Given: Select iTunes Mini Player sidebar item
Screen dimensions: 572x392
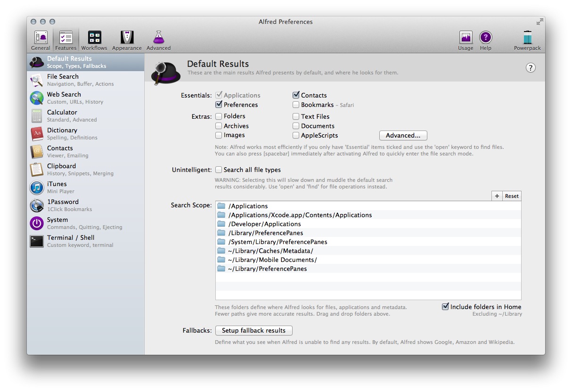Looking at the screenshot, I should pos(86,188).
